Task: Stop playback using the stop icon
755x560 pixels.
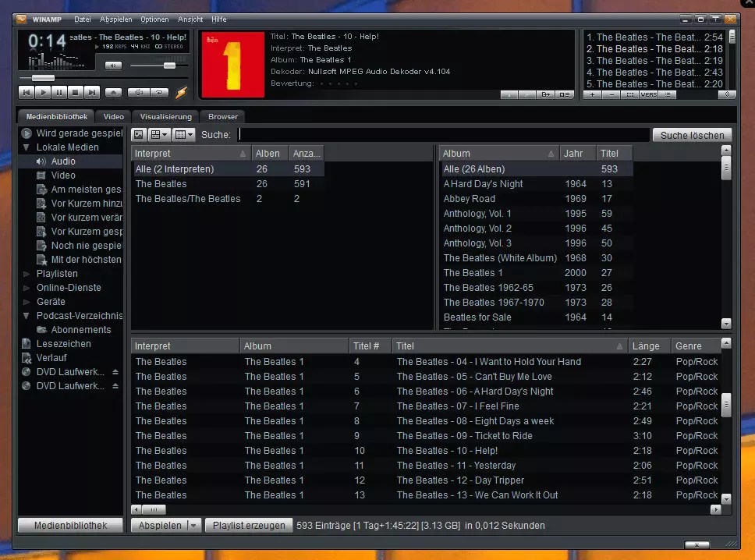Action: 76,93
